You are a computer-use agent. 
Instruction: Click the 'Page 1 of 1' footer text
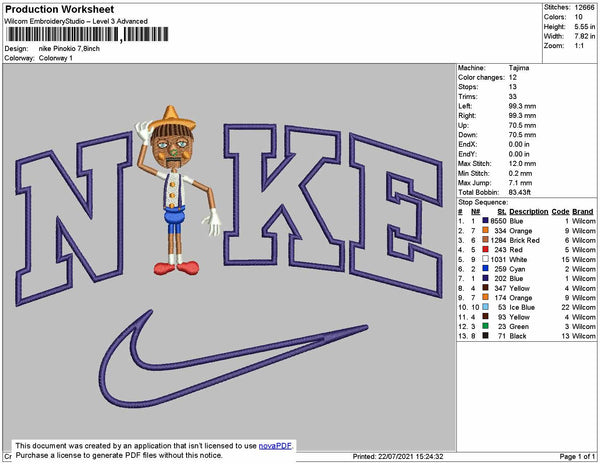click(577, 456)
